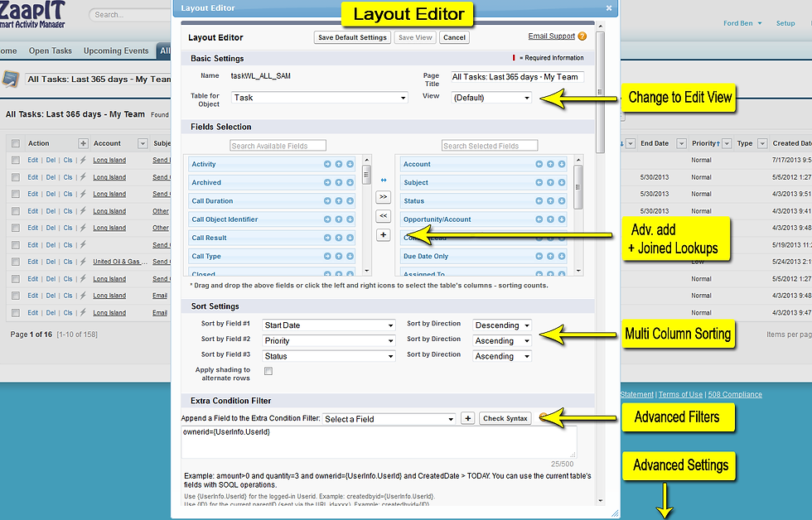The height and width of the screenshot is (520, 812).
Task: Click the plus button between the field lists
Action: click(383, 235)
